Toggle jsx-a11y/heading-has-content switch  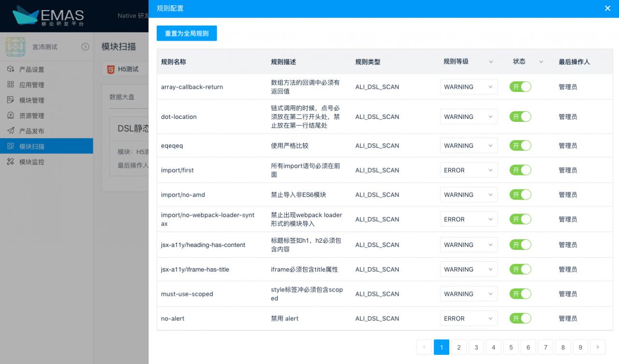(520, 245)
